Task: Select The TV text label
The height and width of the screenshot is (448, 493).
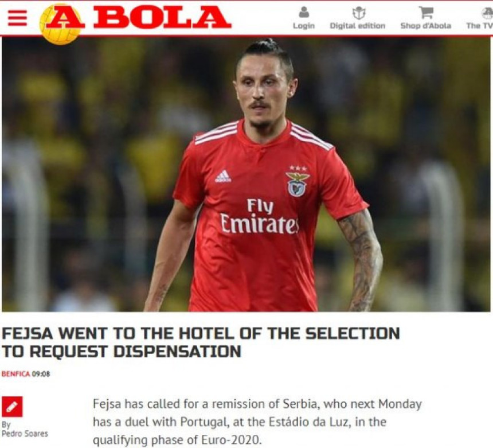Action: pyautogui.click(x=480, y=26)
